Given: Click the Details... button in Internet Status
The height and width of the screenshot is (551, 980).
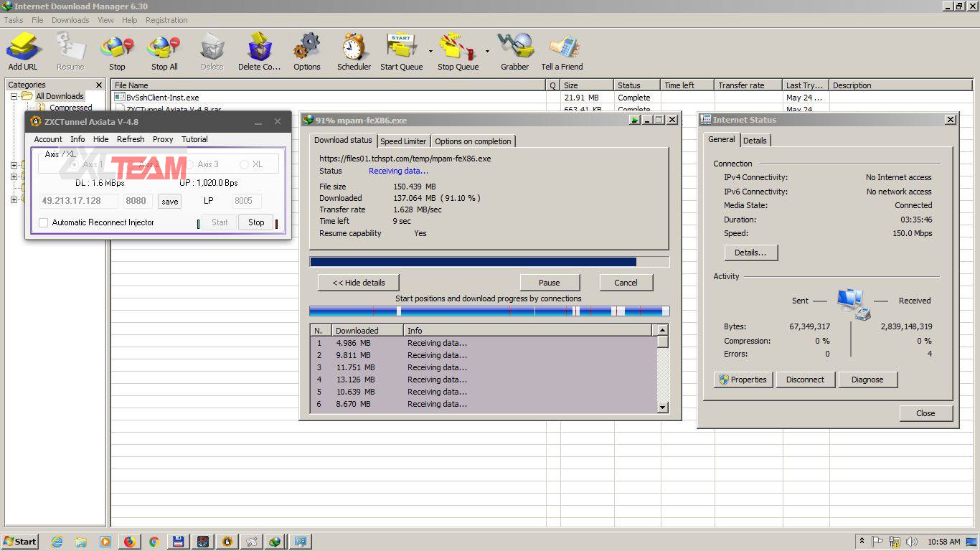Looking at the screenshot, I should pos(750,253).
